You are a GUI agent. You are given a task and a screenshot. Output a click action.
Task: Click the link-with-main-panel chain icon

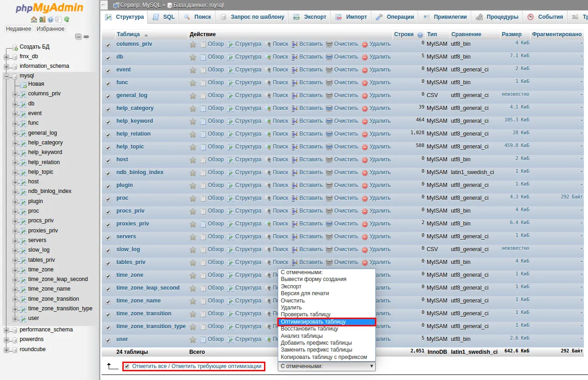(x=86, y=37)
